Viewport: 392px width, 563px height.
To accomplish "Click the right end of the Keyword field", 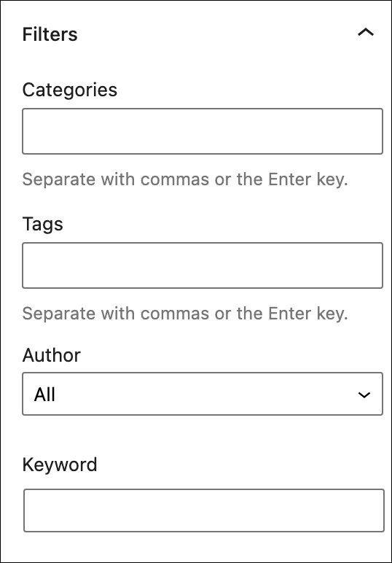I will pos(377,510).
